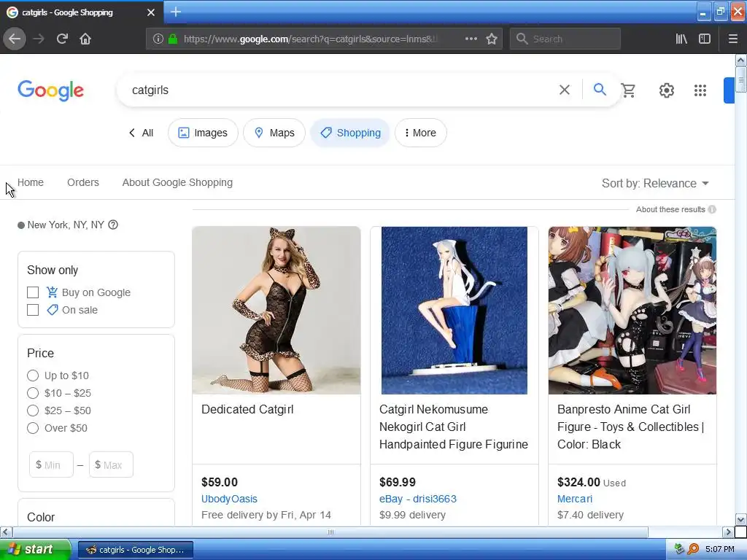Screen dimensions: 747x560
Task: Open the Orders menu item
Action: (83, 182)
